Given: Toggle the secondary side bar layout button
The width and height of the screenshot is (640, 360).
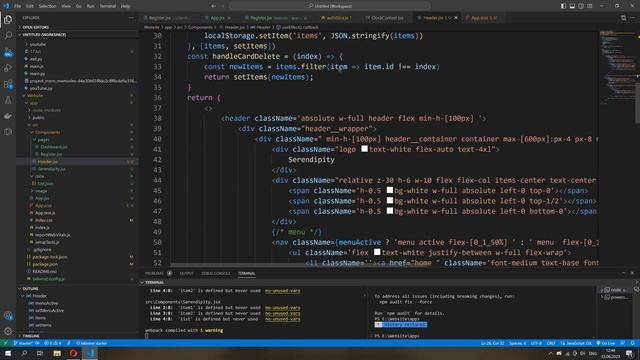Looking at the screenshot, I should (x=581, y=6).
